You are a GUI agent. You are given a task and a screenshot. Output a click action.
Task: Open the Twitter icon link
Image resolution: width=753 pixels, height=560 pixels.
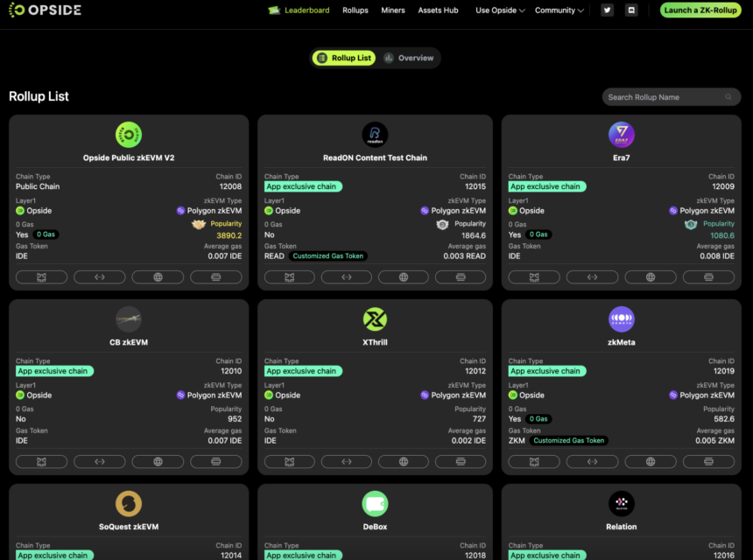pyautogui.click(x=607, y=10)
